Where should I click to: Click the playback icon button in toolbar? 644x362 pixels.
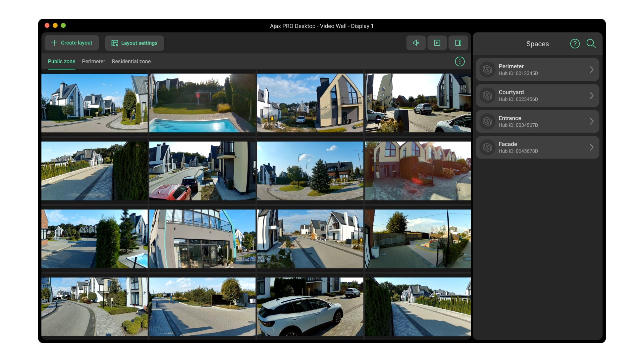click(437, 43)
